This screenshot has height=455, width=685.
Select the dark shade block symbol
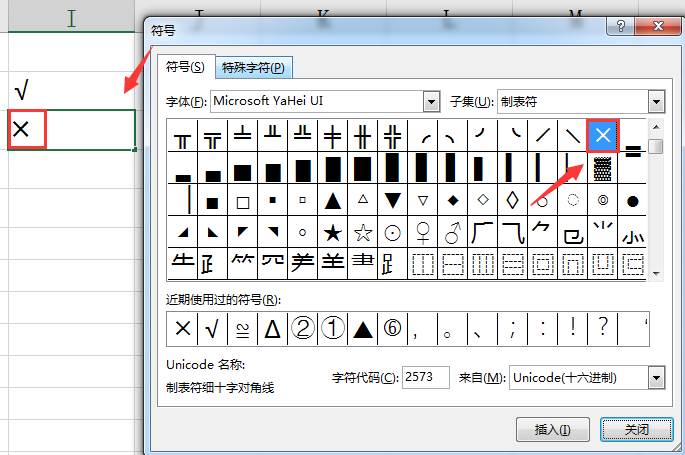pyautogui.click(x=602, y=169)
